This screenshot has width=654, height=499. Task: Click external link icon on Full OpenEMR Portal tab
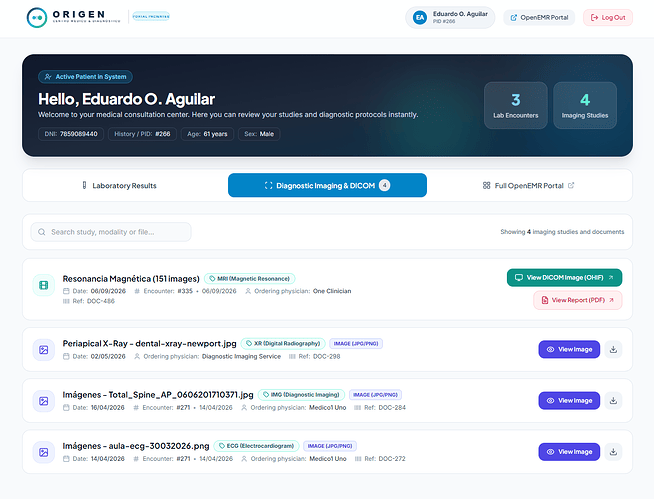(x=571, y=185)
